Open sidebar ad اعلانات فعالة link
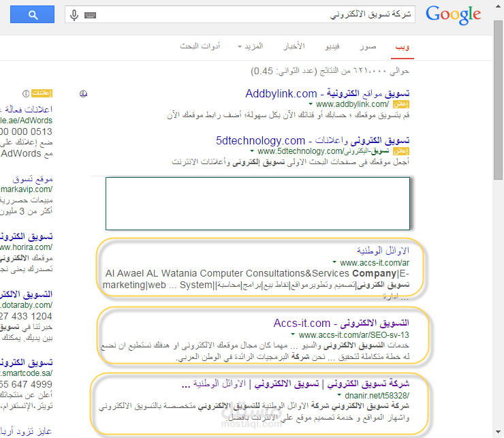504x438 pixels. 27,110
